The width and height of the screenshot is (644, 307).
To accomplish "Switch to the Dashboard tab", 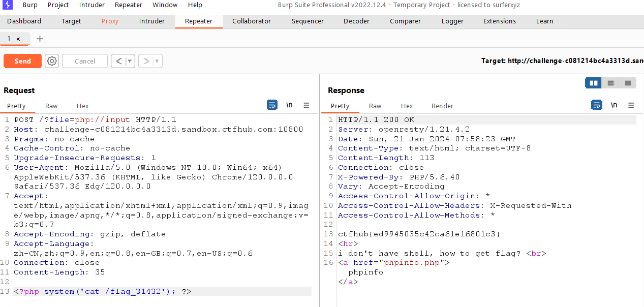I will pos(24,21).
